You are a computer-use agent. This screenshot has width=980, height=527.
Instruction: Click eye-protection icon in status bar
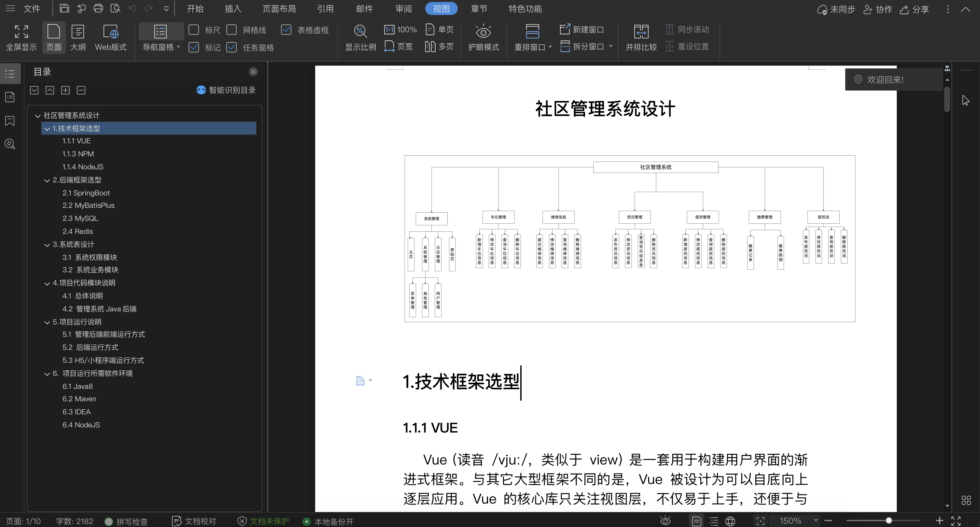click(665, 520)
